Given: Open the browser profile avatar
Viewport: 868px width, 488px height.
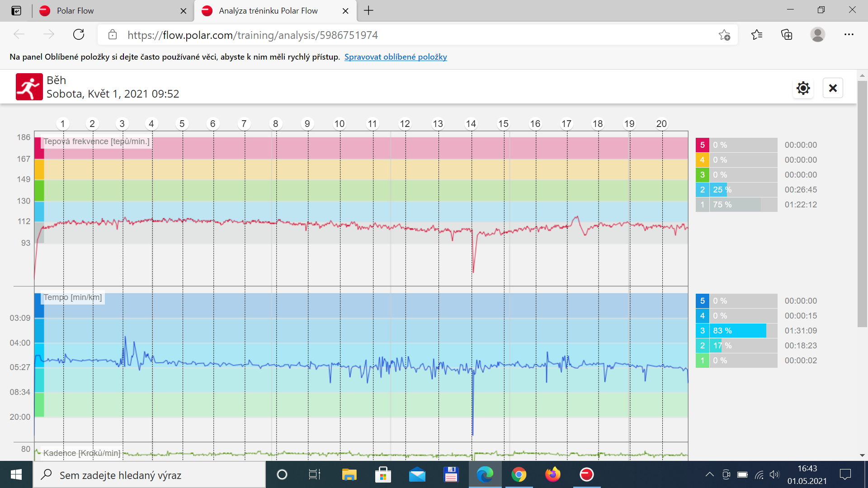Looking at the screenshot, I should (817, 35).
